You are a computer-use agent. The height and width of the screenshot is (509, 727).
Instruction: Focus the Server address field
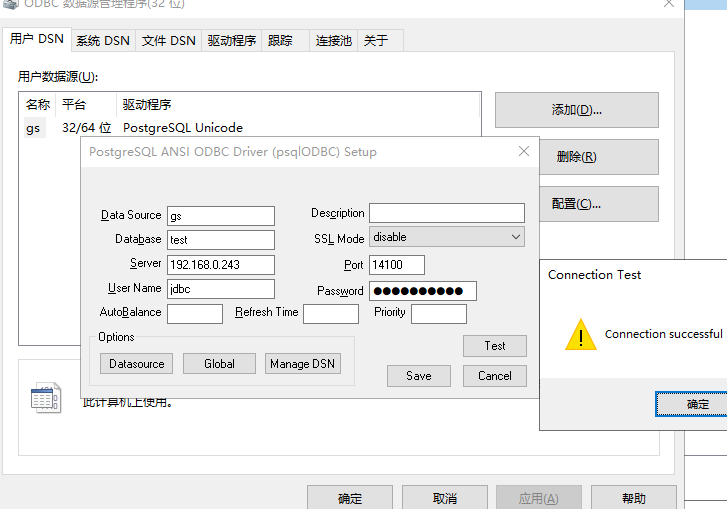(220, 265)
